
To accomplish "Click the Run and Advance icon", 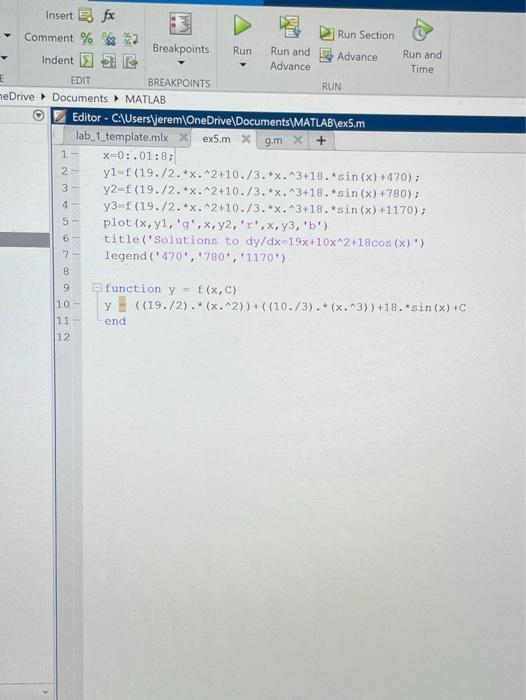I will click(290, 27).
